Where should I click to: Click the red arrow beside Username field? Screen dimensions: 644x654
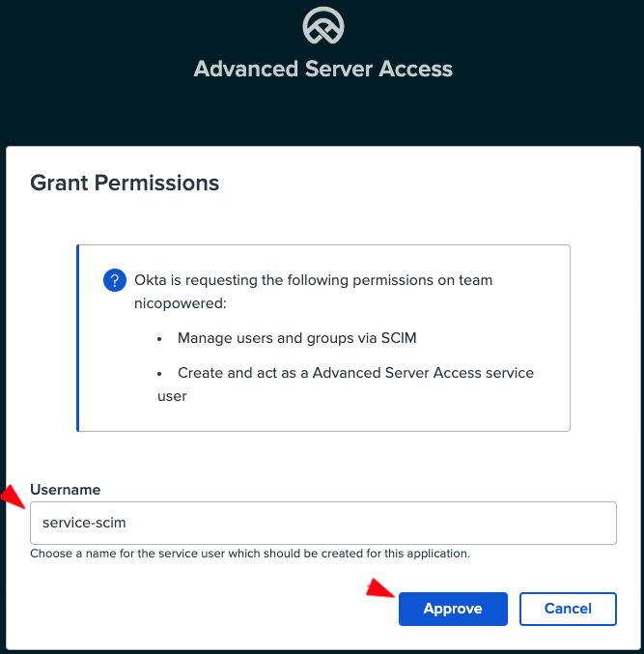14,497
